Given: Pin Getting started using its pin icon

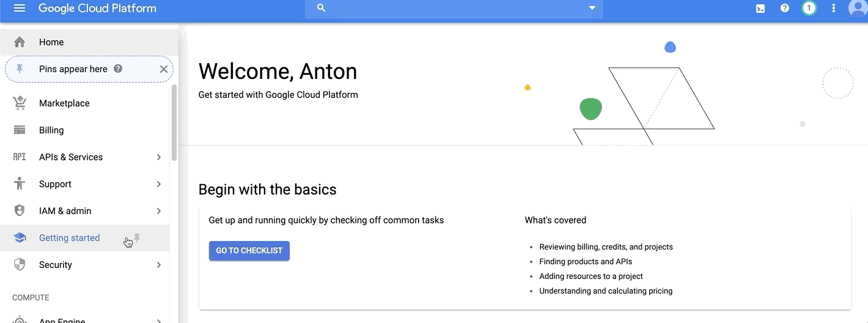Looking at the screenshot, I should point(137,238).
